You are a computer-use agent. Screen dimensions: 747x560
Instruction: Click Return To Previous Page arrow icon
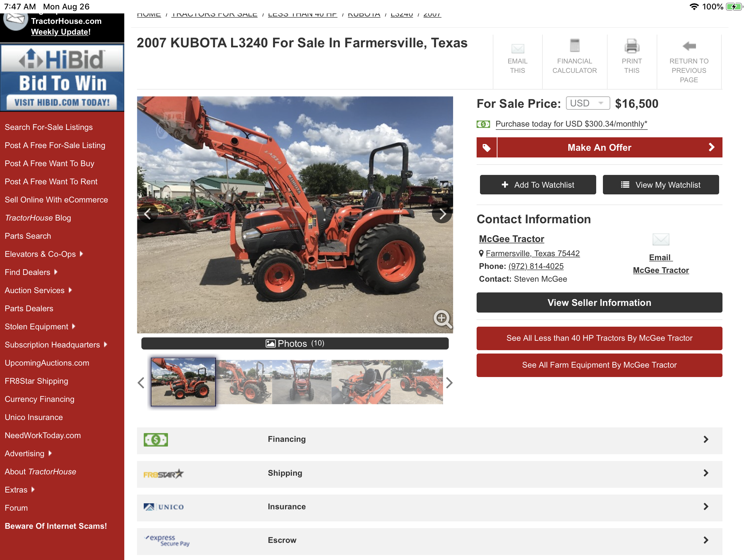[x=689, y=46]
